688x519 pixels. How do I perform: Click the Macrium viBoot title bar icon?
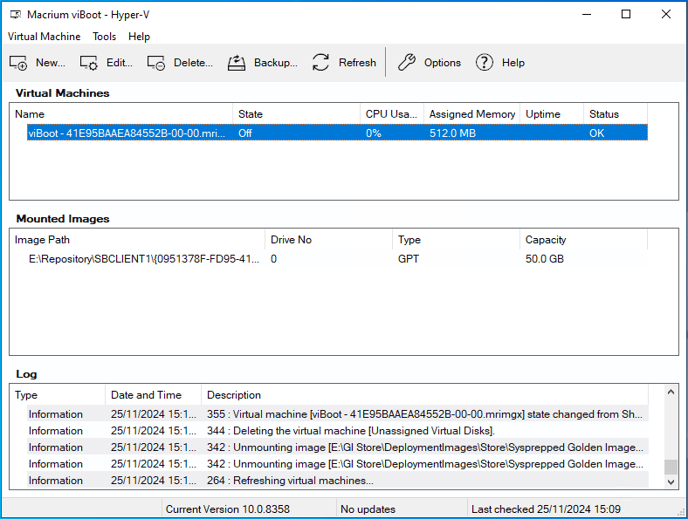16,14
